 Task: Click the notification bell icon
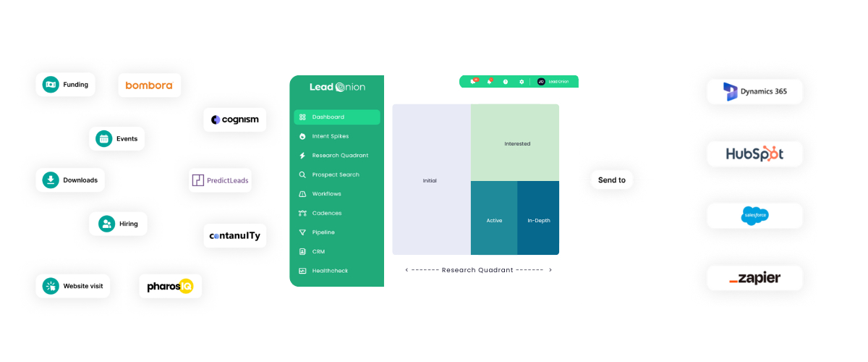click(490, 82)
